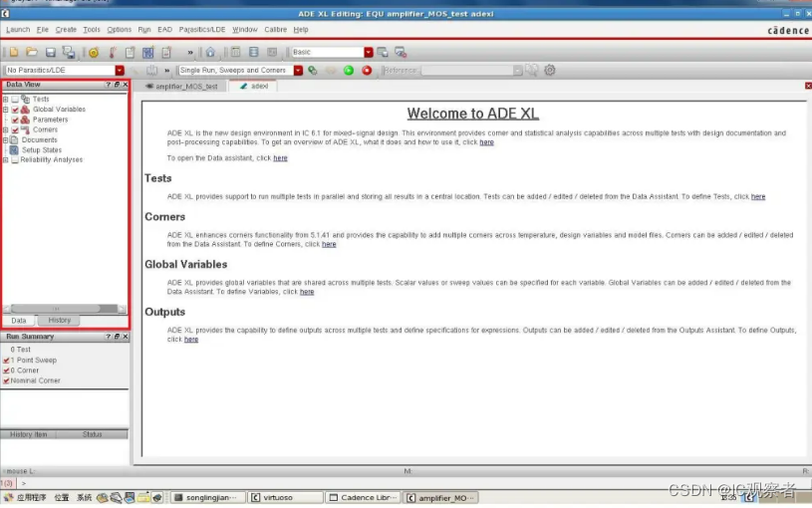This screenshot has height=508, width=812.
Task: Click the database cylinder toolbar icon
Action: pyautogui.click(x=254, y=52)
